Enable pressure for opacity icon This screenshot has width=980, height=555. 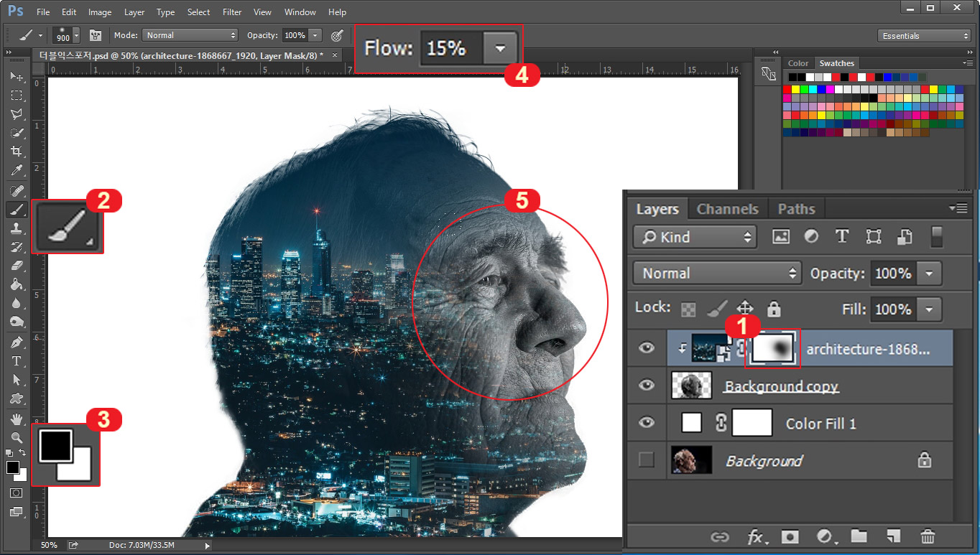[x=336, y=35]
